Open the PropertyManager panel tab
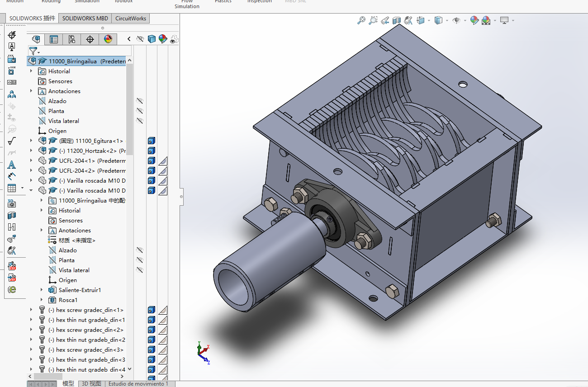 coord(54,39)
